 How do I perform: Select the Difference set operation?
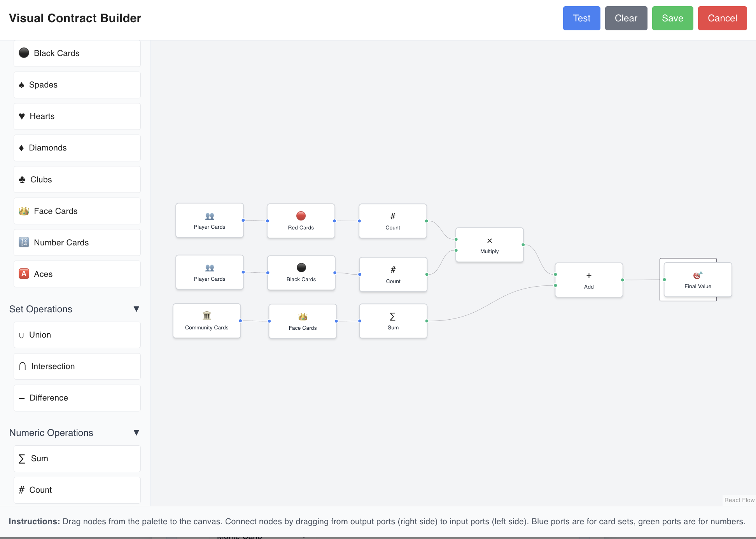pyautogui.click(x=77, y=397)
